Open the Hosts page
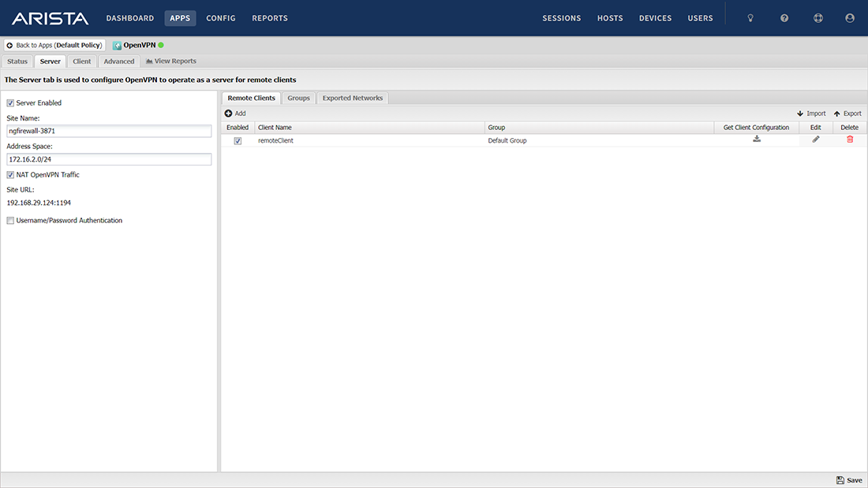868x488 pixels. pyautogui.click(x=610, y=18)
